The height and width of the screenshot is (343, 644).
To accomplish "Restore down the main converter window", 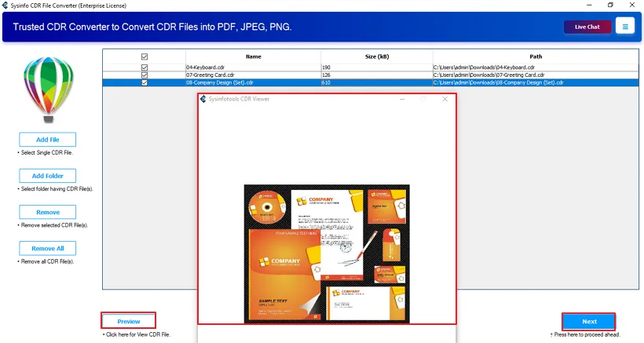I will coord(611,5).
